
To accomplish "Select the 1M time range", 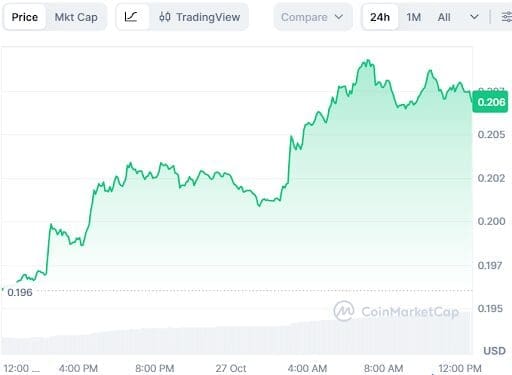I will (x=413, y=17).
